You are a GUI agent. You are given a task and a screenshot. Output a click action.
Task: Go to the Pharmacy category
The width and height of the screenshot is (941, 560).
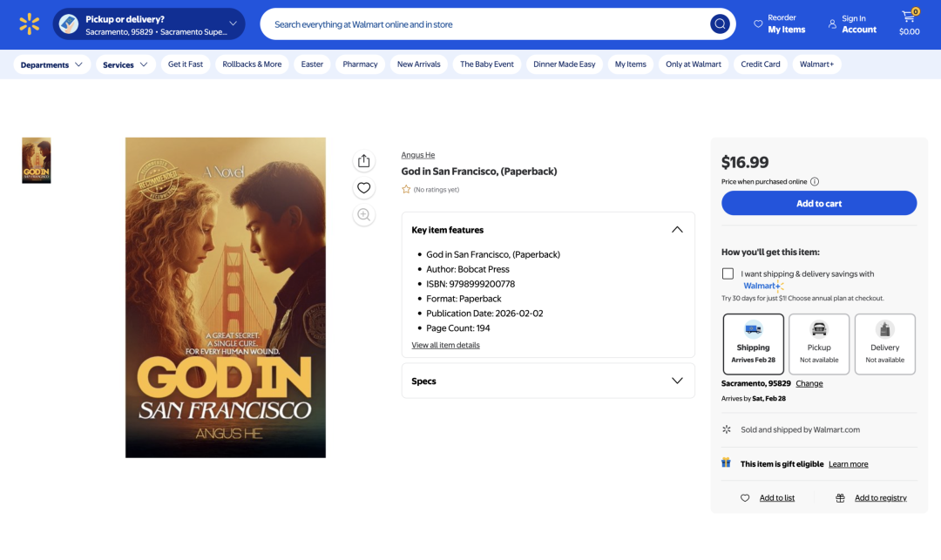coord(360,64)
